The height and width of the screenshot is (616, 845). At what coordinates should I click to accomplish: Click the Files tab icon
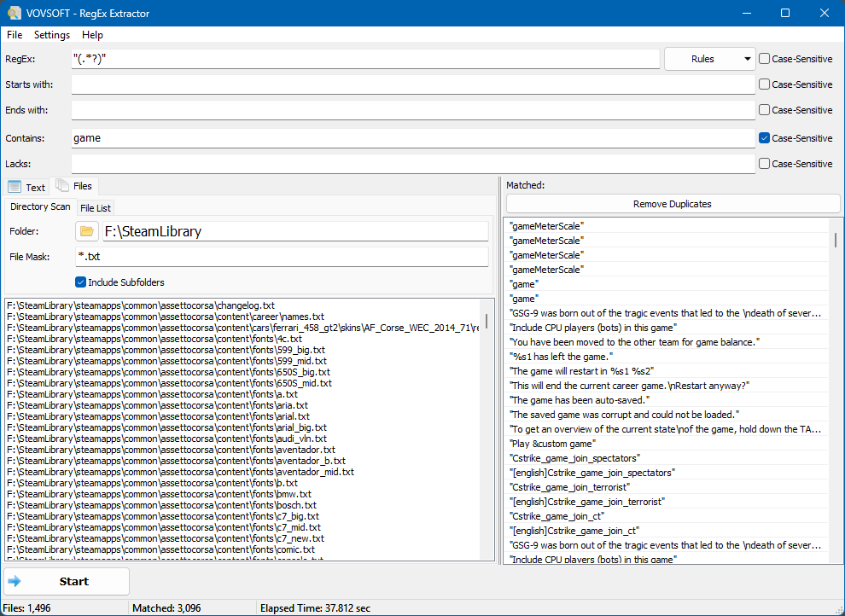coord(62,185)
